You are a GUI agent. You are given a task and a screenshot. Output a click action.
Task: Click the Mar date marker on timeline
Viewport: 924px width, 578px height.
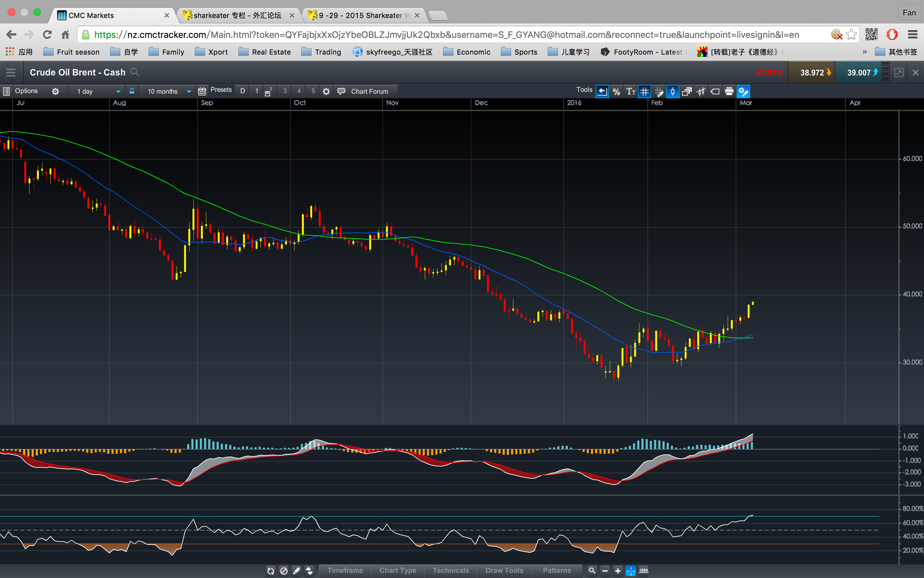click(x=746, y=103)
